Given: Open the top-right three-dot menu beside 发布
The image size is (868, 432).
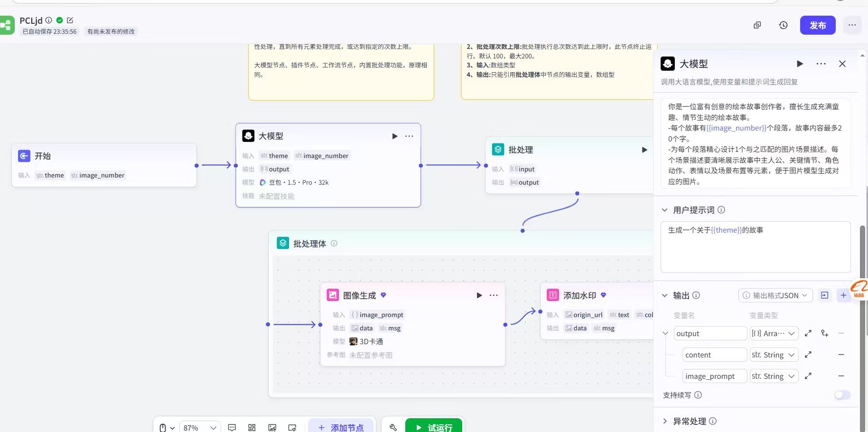Looking at the screenshot, I should (852, 25).
